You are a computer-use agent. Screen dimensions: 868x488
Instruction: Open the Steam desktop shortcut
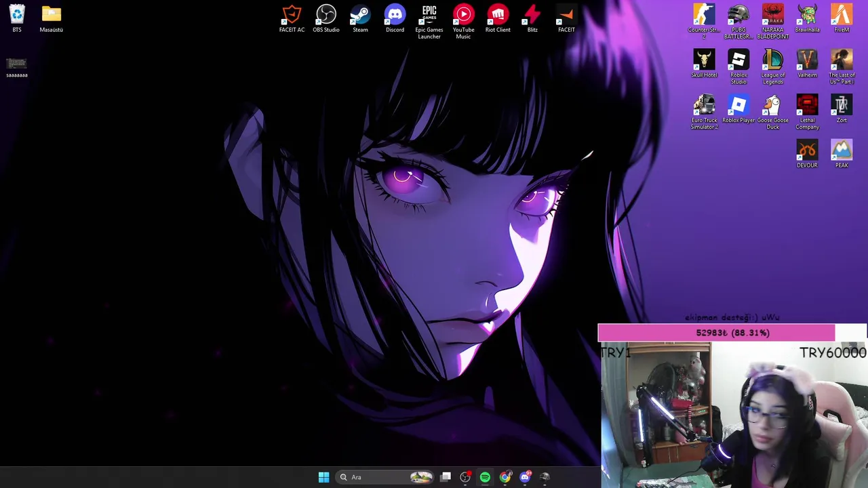(x=360, y=19)
